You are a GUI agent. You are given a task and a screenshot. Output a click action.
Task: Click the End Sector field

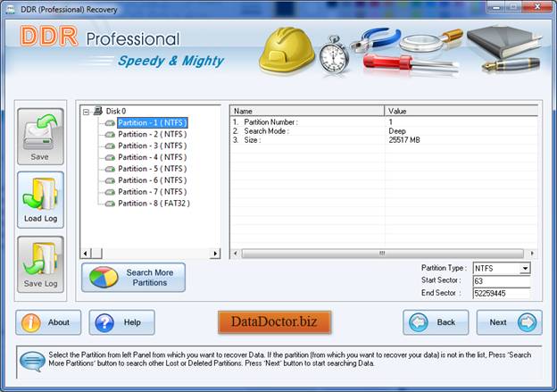(x=502, y=293)
